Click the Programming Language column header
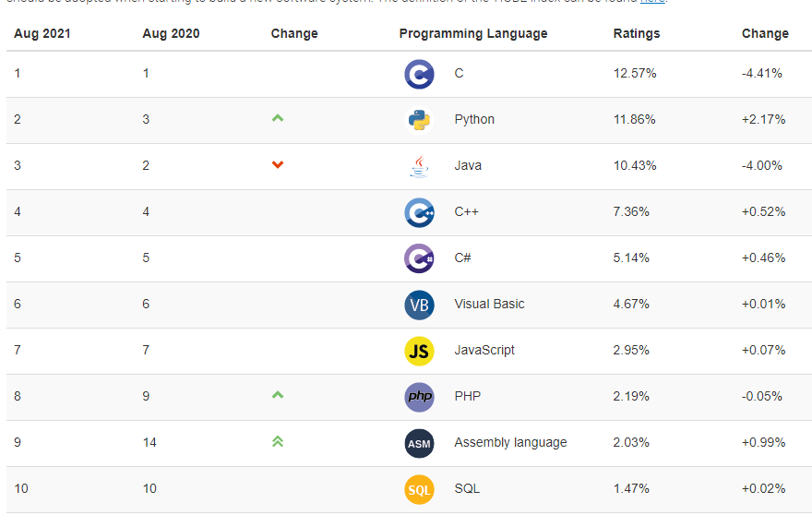The height and width of the screenshot is (515, 812). [473, 33]
